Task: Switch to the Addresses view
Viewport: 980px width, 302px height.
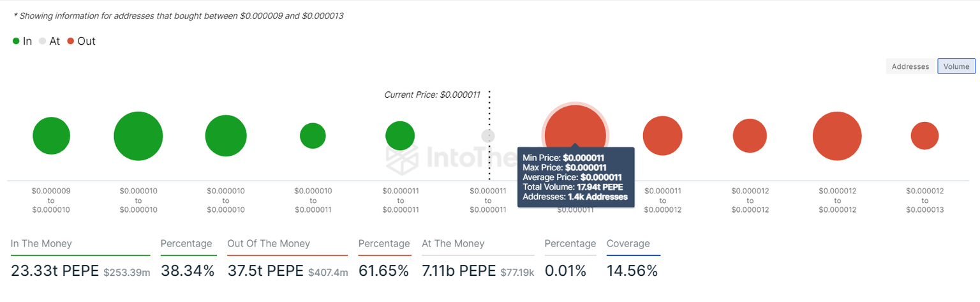Action: tap(910, 66)
